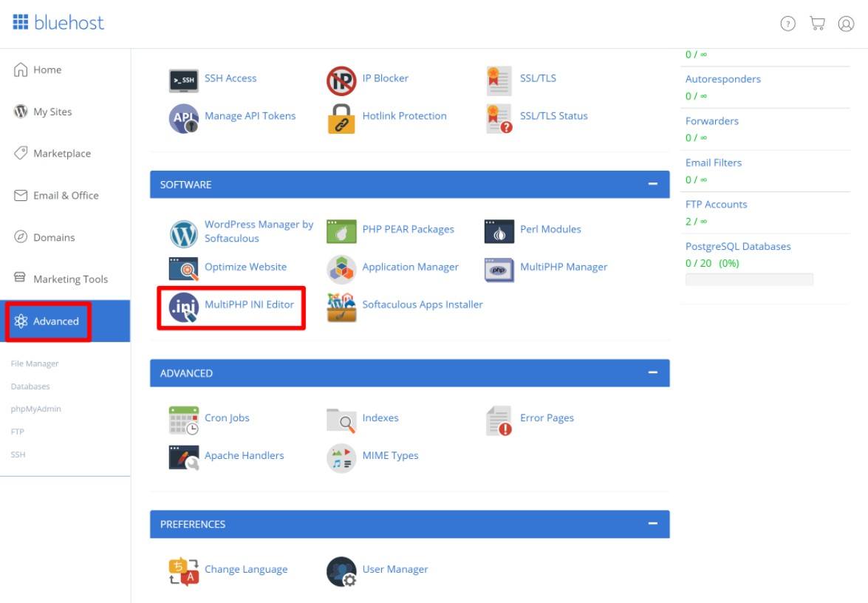Collapse the SOFTWARE section
The height and width of the screenshot is (603, 868).
pos(652,184)
